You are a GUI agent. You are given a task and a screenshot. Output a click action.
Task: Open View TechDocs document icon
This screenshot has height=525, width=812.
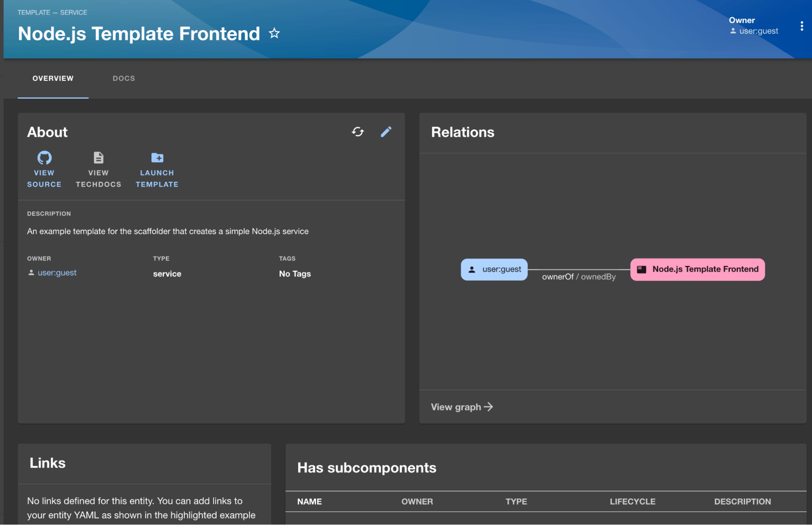click(98, 158)
